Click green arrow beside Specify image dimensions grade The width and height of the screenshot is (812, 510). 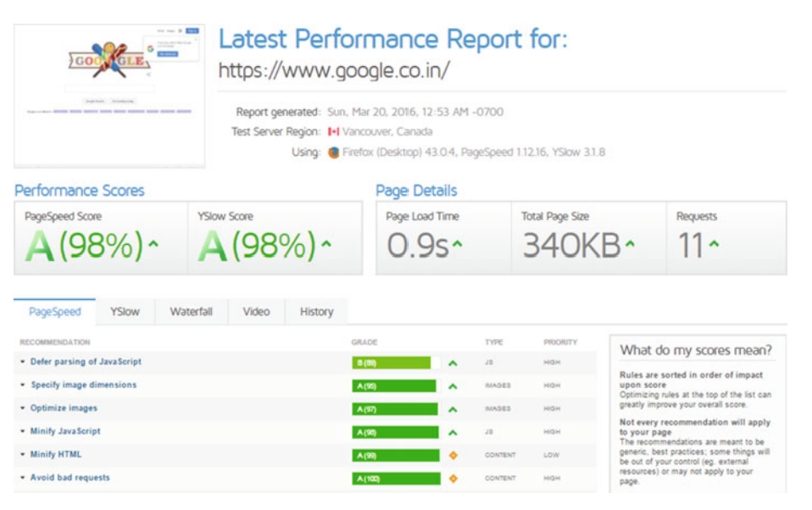[x=453, y=386]
